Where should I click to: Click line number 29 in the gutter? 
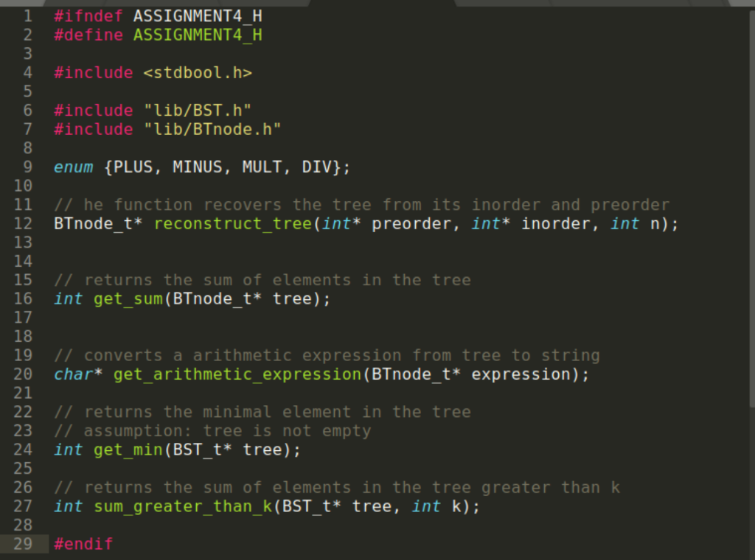(x=22, y=544)
